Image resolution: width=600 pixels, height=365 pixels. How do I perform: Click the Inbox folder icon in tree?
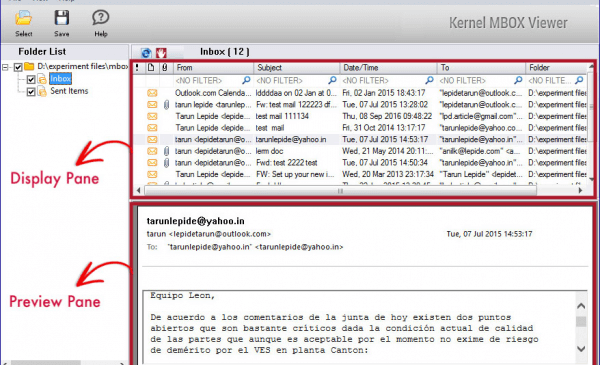click(42, 79)
